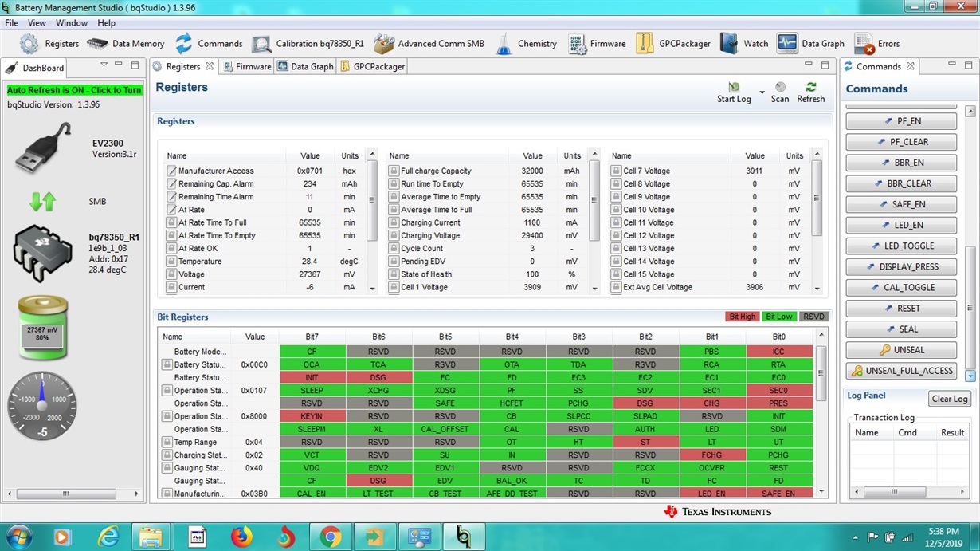Image resolution: width=980 pixels, height=551 pixels.
Task: Open the Commands toolbar icon
Action: click(208, 44)
